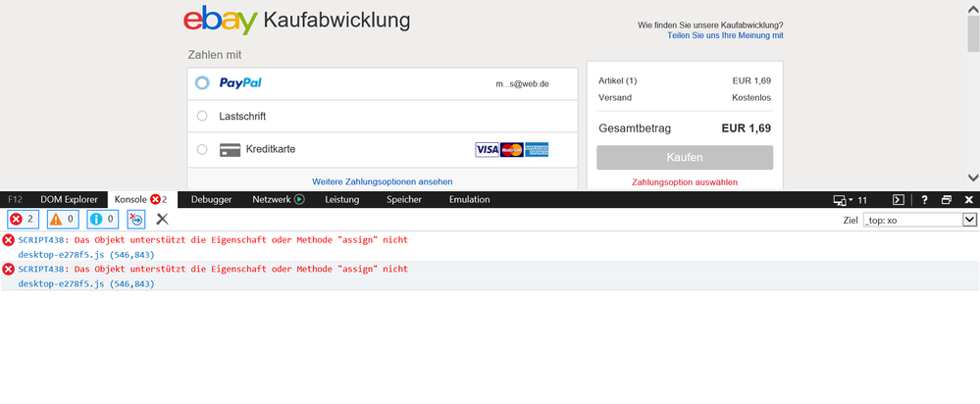Click the Versand Kostenlos value
Viewport: 980px width, 404px height.
click(751, 98)
